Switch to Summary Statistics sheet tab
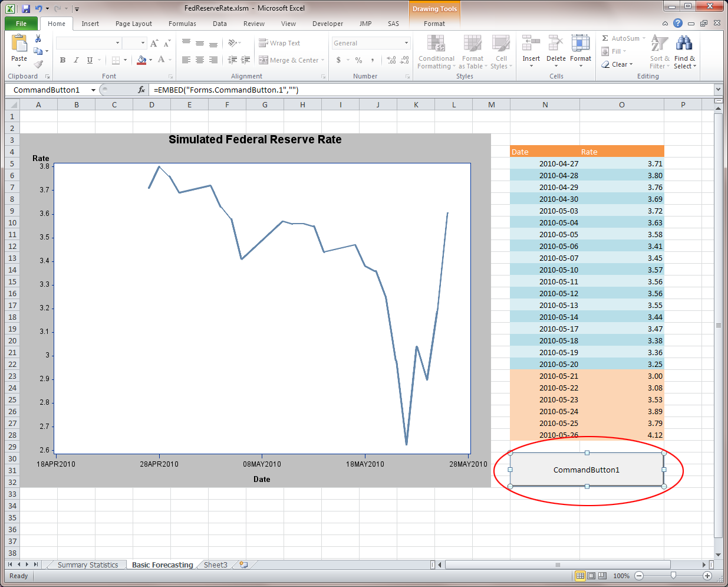This screenshot has width=728, height=587. (88, 565)
